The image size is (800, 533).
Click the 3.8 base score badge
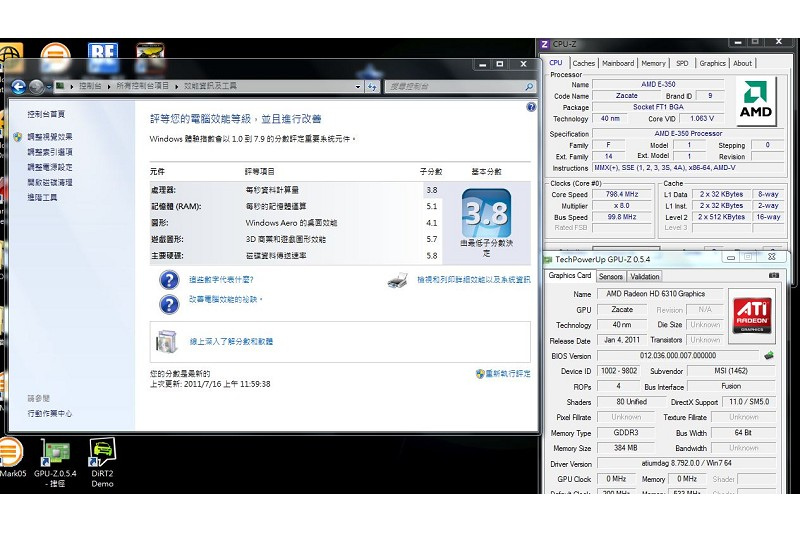(486, 213)
